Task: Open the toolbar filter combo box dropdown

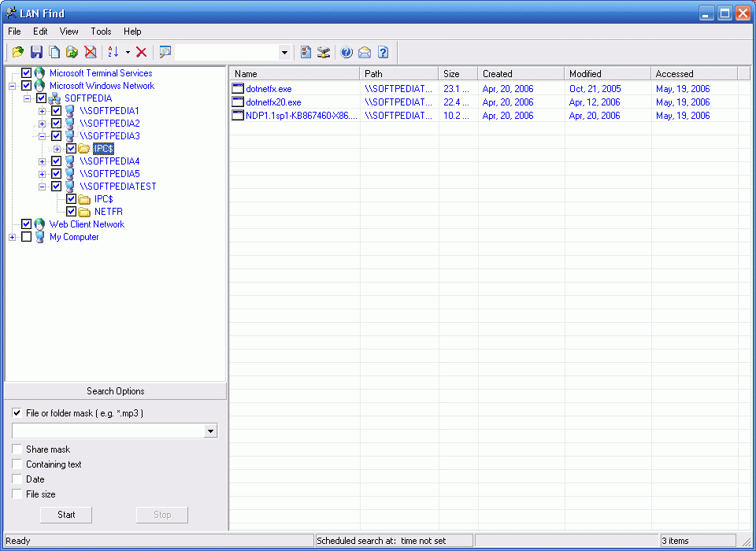Action: pyautogui.click(x=284, y=53)
